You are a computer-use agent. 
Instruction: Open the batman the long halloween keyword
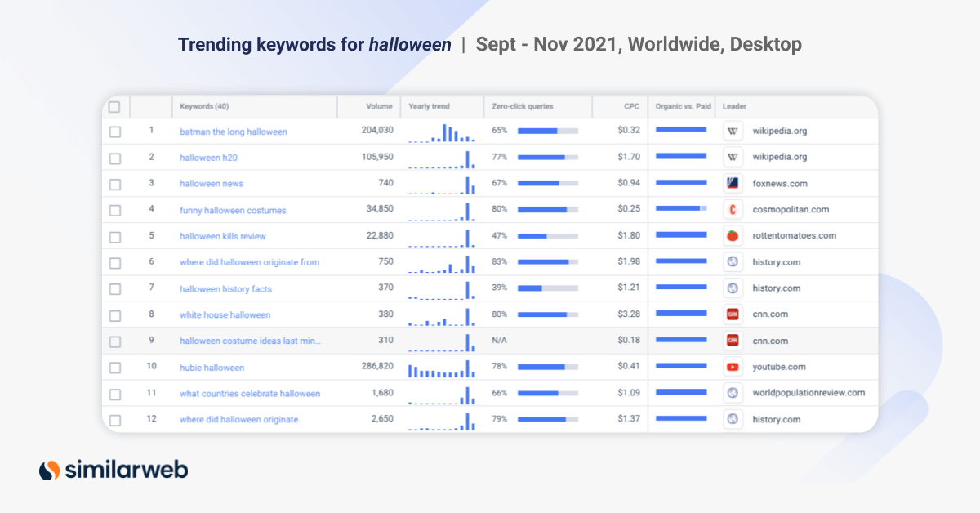point(234,132)
